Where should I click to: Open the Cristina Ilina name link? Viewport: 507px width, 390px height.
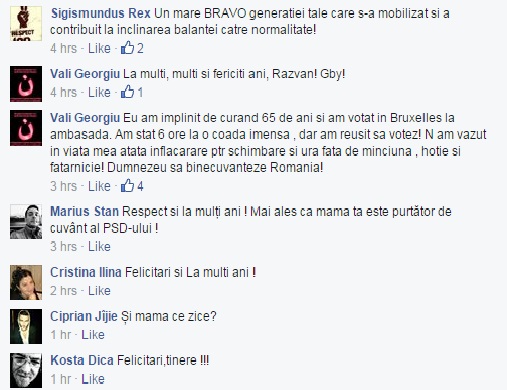[86, 272]
